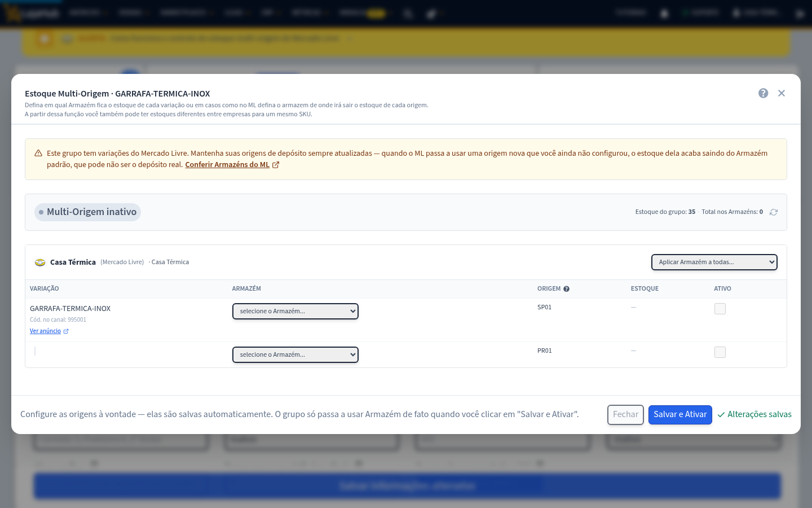812x508 pixels.
Task: Click the refresh stock totals icon
Action: pyautogui.click(x=774, y=212)
